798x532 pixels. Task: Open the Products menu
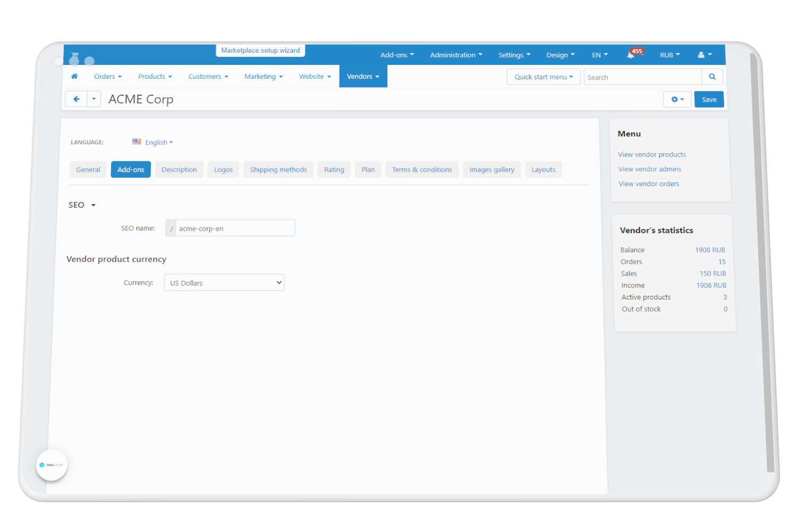(x=155, y=77)
